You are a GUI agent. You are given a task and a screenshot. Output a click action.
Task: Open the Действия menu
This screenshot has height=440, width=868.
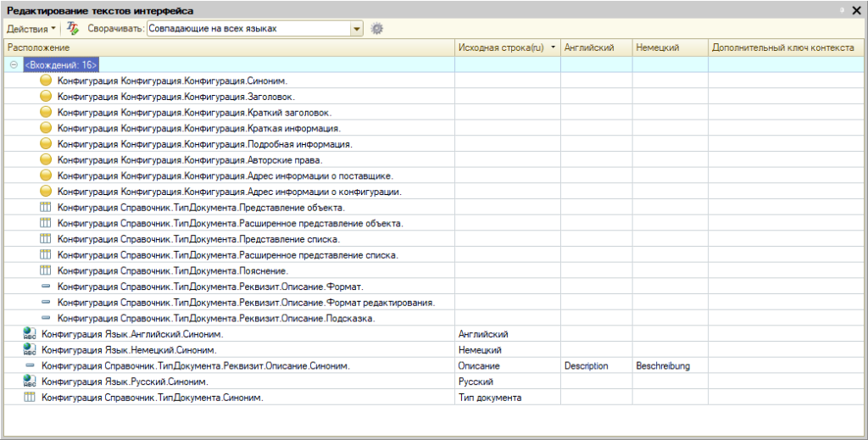pos(31,28)
